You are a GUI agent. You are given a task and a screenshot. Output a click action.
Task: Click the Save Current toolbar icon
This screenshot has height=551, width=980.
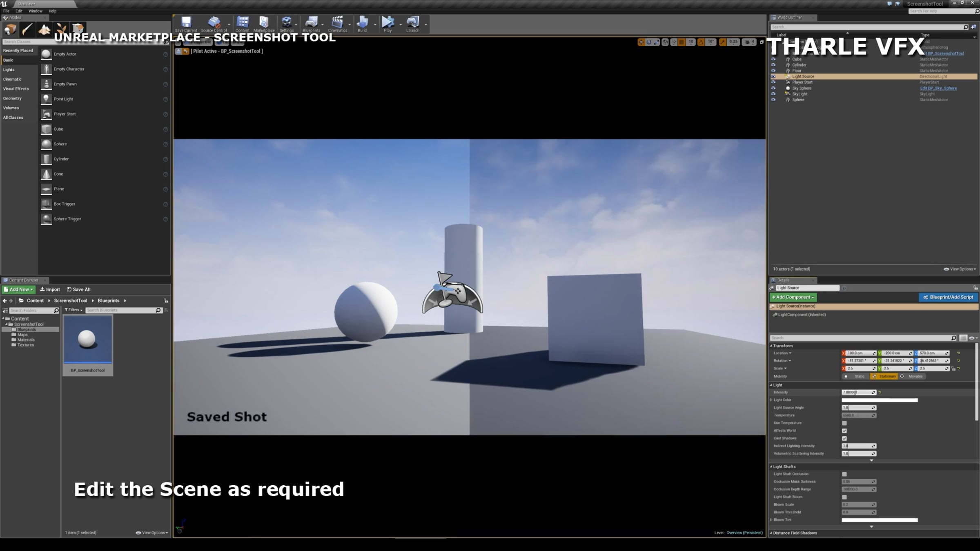click(186, 24)
